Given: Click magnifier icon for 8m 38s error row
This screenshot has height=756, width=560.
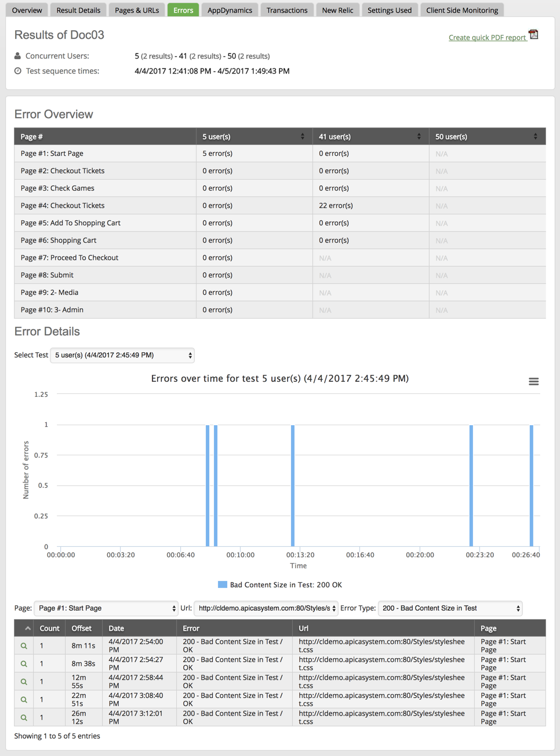Looking at the screenshot, I should pos(24,664).
